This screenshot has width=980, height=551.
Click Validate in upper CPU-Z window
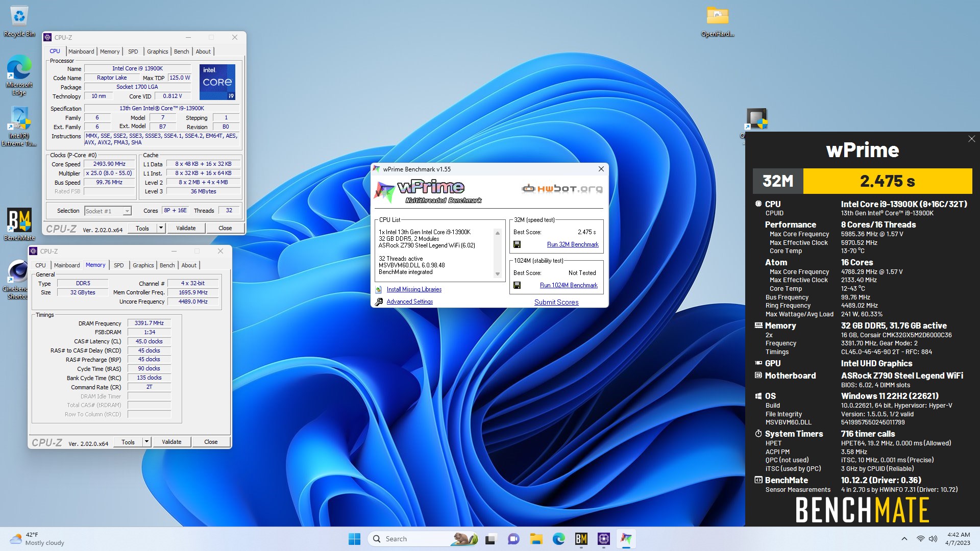click(x=186, y=228)
